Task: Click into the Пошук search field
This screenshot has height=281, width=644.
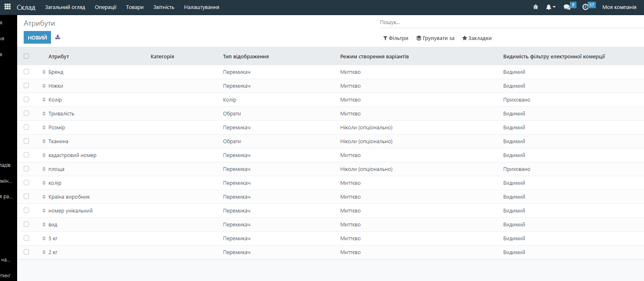Action: point(510,22)
